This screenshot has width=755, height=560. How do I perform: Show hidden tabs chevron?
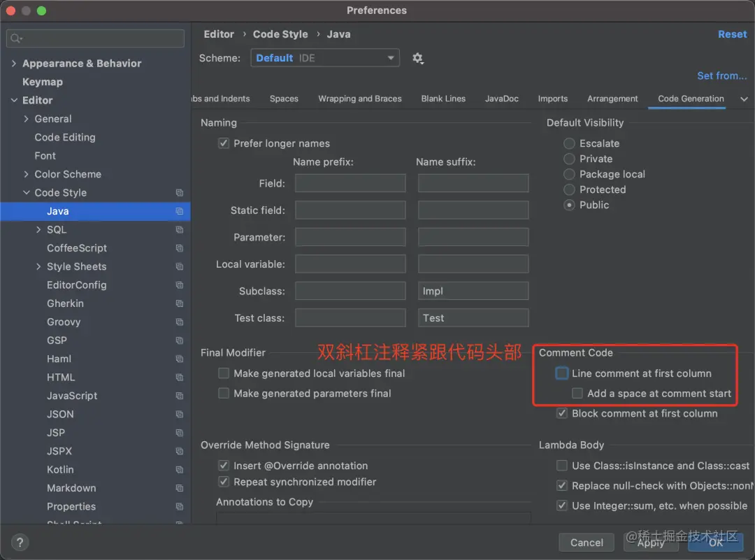click(744, 99)
